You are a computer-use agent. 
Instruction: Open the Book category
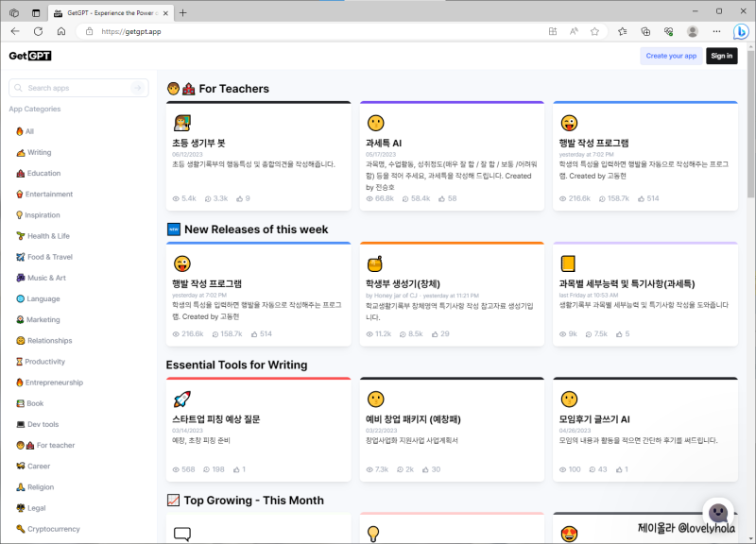pos(30,403)
